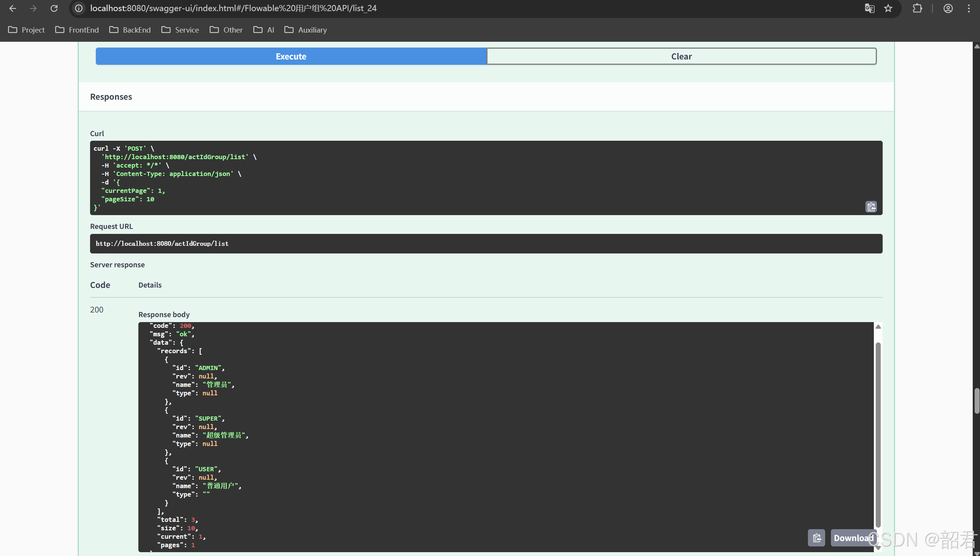The image size is (980, 556).
Task: Click the browser back arrow
Action: (13, 8)
